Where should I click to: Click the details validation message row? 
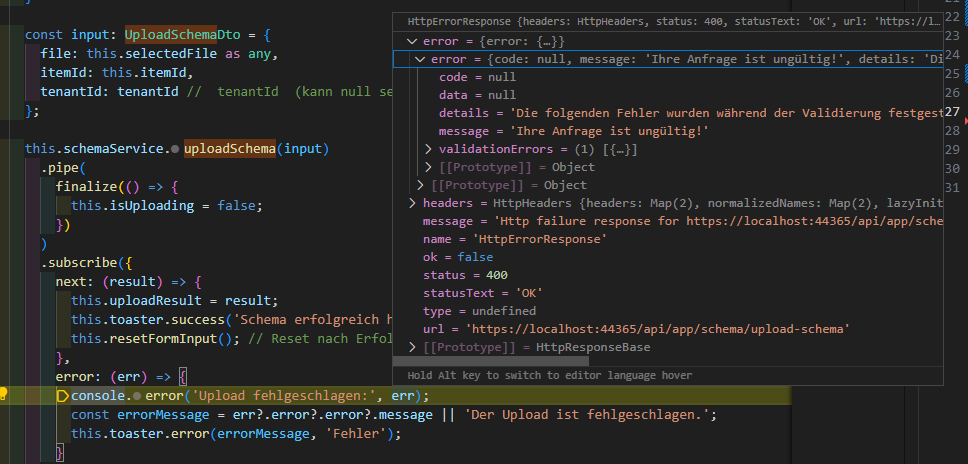(690, 113)
